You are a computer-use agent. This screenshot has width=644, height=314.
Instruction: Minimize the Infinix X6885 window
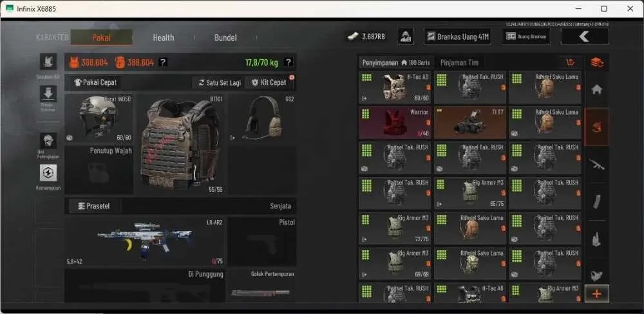point(578,8)
